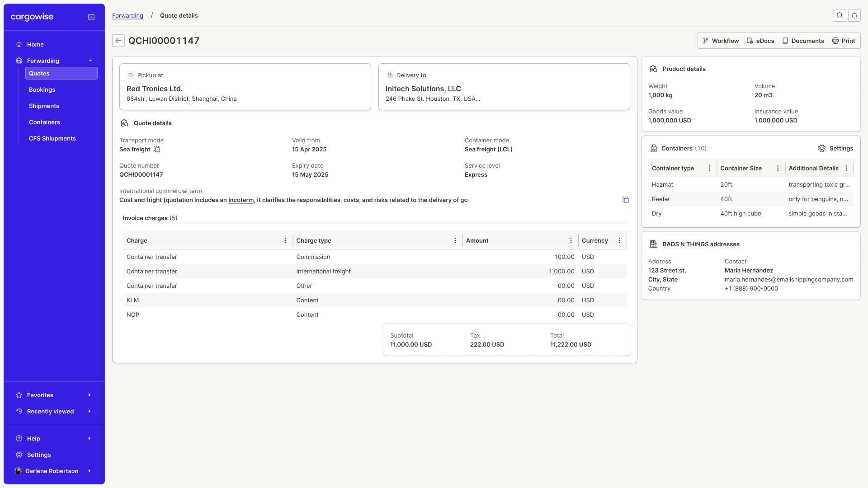The width and height of the screenshot is (868, 488).
Task: Open the Red Tronics Ltd. pickup card
Action: (x=245, y=87)
